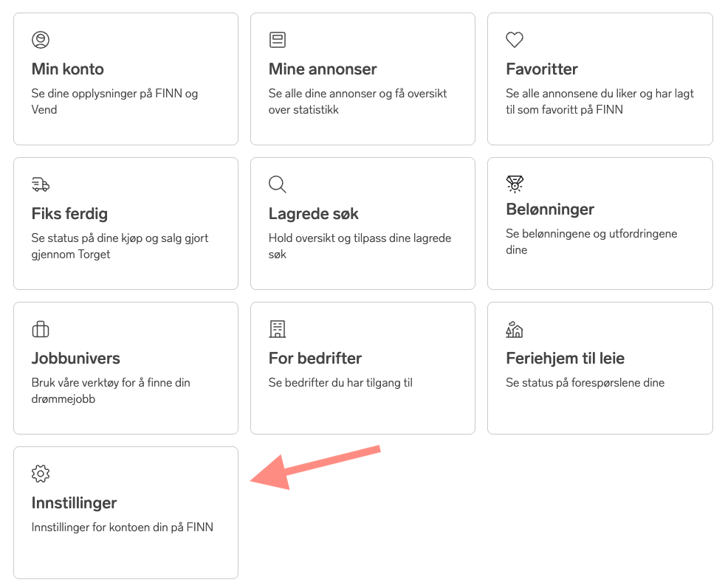Open the Innstillinger heading
Image resolution: width=725 pixels, height=588 pixels.
[x=74, y=503]
